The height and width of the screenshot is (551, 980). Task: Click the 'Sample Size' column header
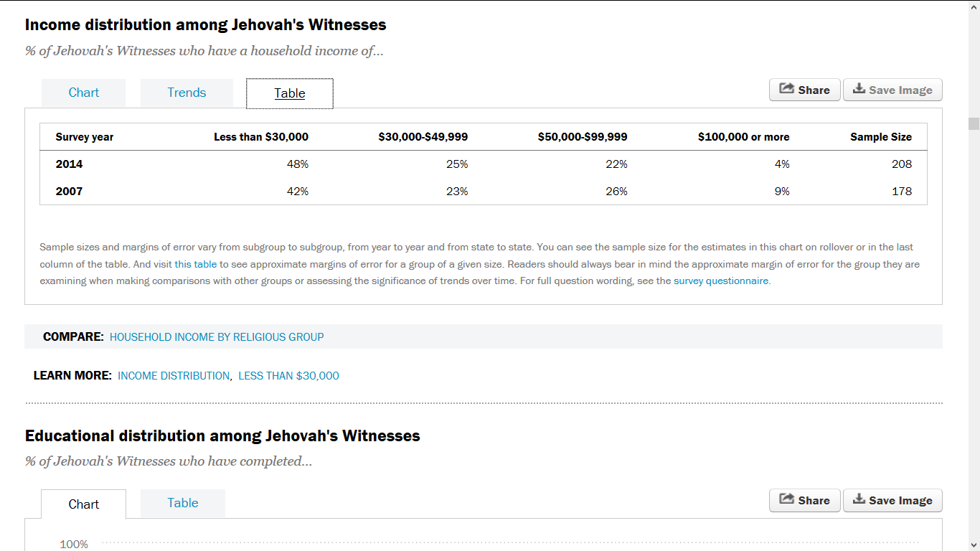coord(881,137)
